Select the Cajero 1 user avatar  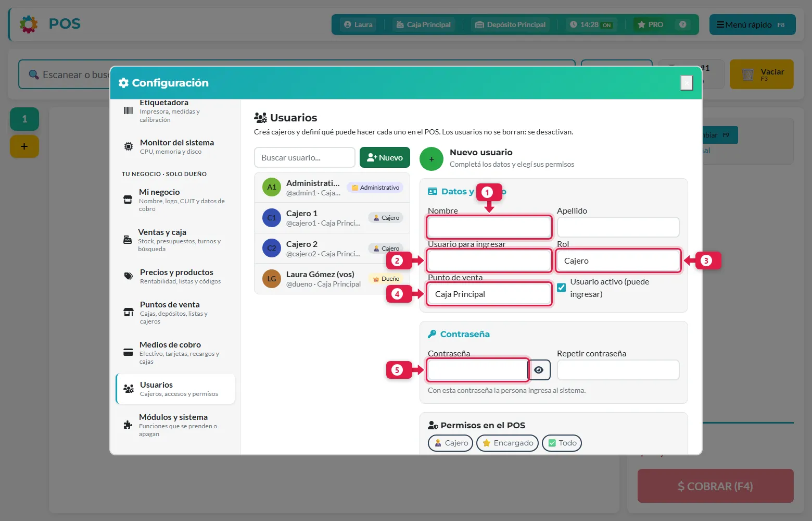click(x=272, y=218)
